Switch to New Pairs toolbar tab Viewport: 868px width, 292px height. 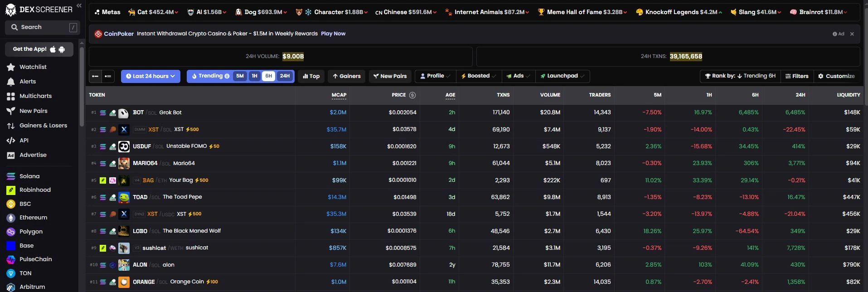pos(390,76)
